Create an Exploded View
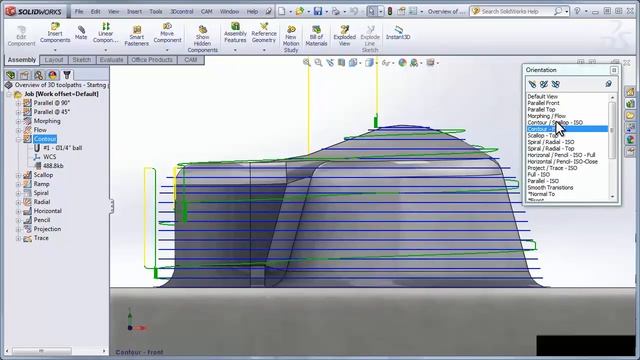 [344, 36]
